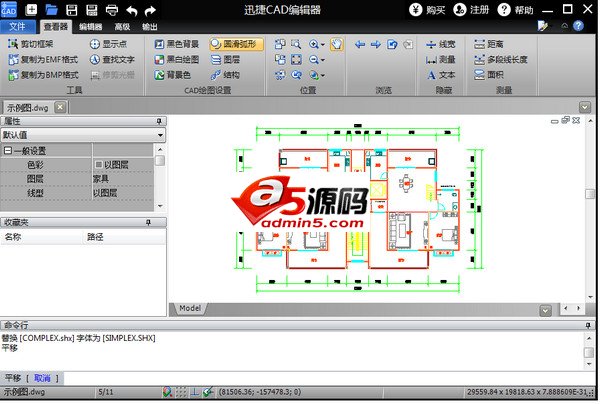
Task: Collapse the 一般设置 section
Action: point(8,150)
